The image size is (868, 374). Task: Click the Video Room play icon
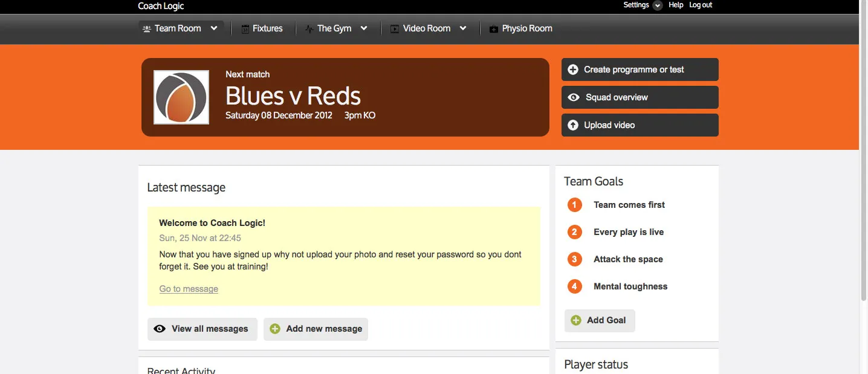[395, 29]
